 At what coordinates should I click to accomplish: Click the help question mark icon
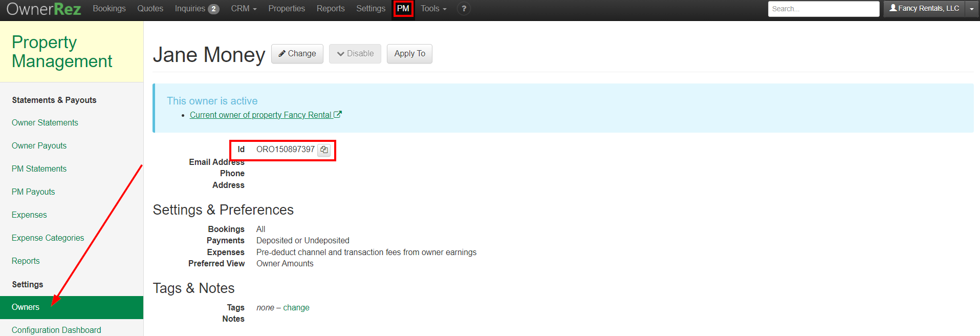click(464, 9)
